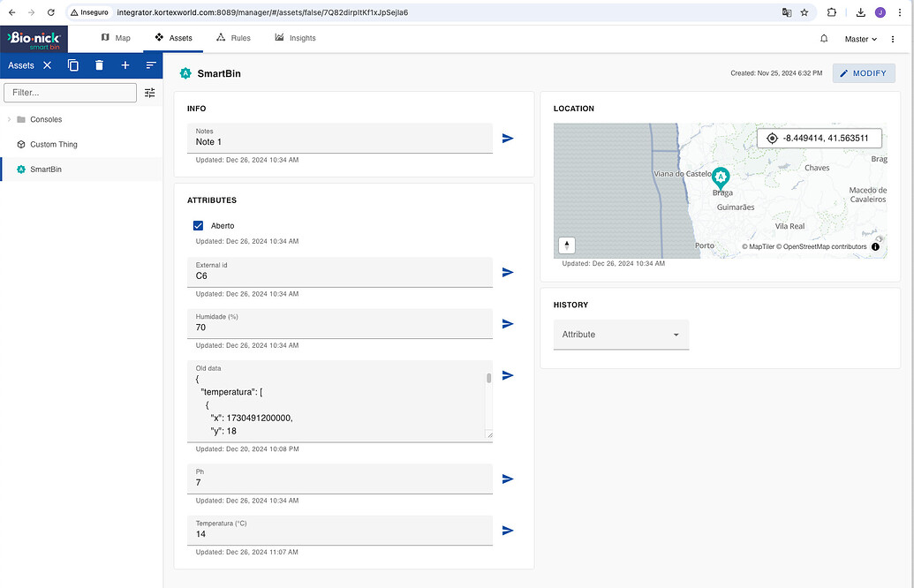Open Chrome's three-dot menu
Image resolution: width=914 pixels, height=588 pixels.
click(900, 12)
